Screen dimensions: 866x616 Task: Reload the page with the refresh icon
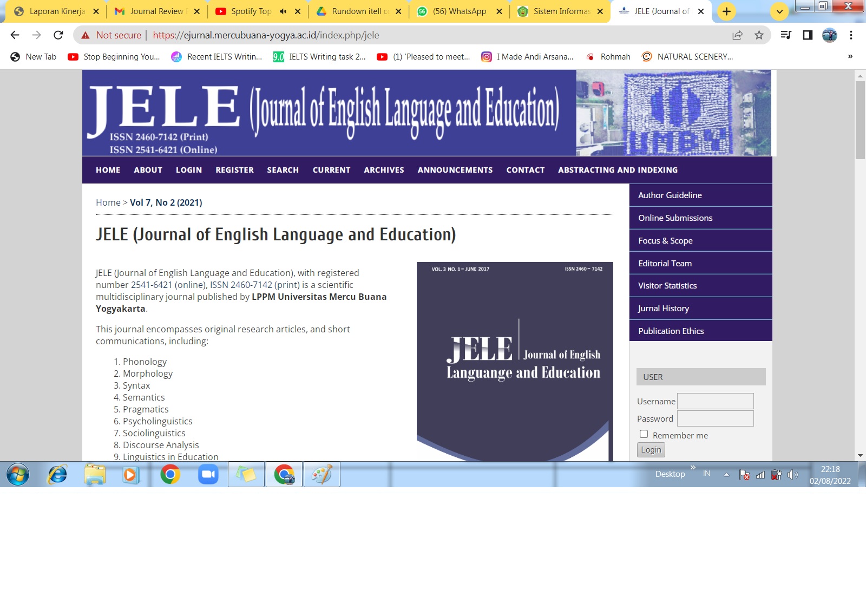pyautogui.click(x=58, y=35)
